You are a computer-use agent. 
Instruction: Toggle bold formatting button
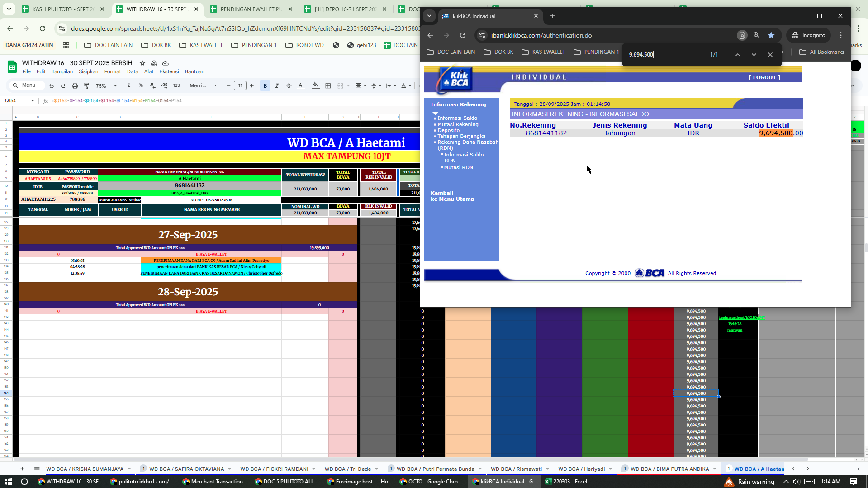pos(265,85)
